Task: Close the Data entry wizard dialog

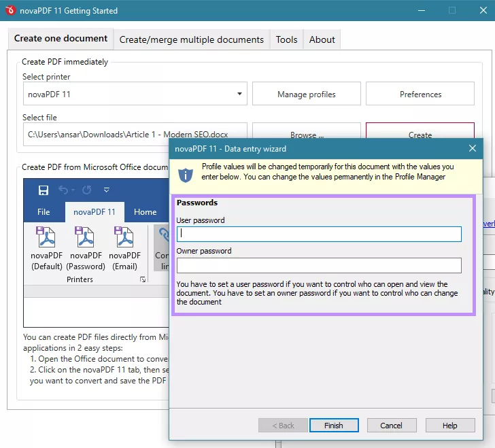Action: [473, 148]
